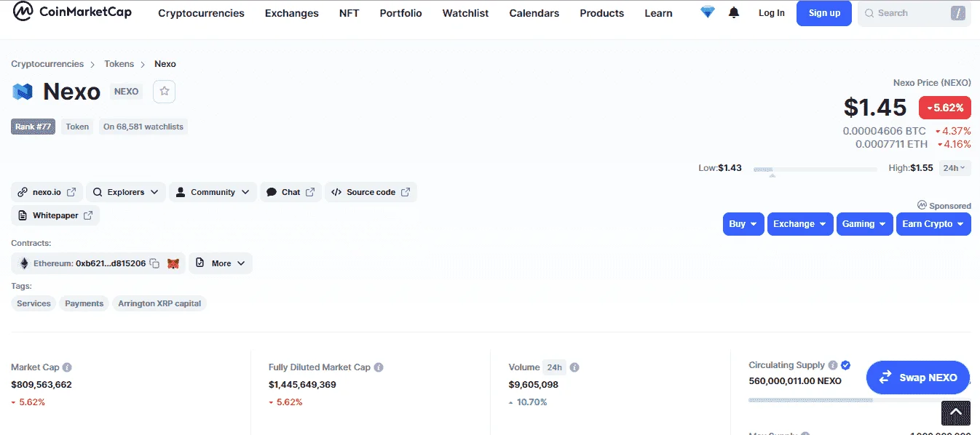Add Nexo to watchlist star
This screenshot has width=980, height=435.
[165, 92]
